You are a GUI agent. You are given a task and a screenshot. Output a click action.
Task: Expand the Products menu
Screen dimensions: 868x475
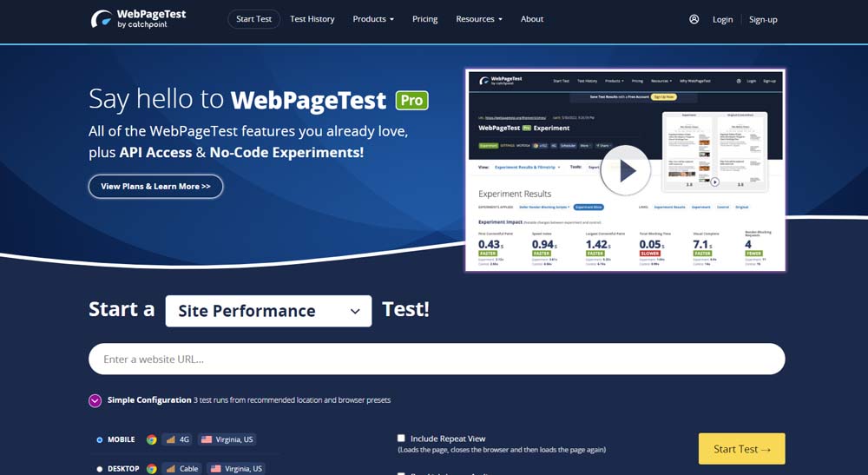tap(373, 19)
